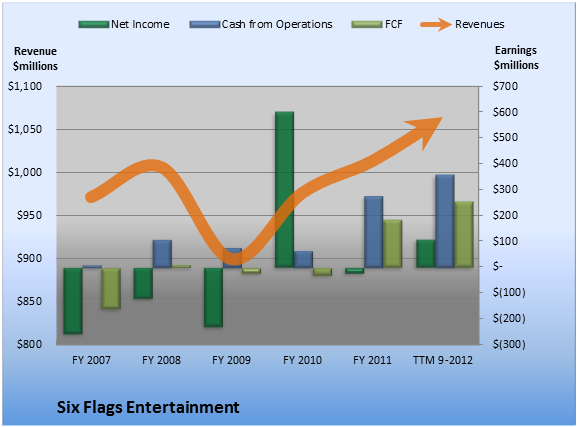The image size is (577, 427).
Task: Click the $850 revenue axis value
Action: [29, 301]
